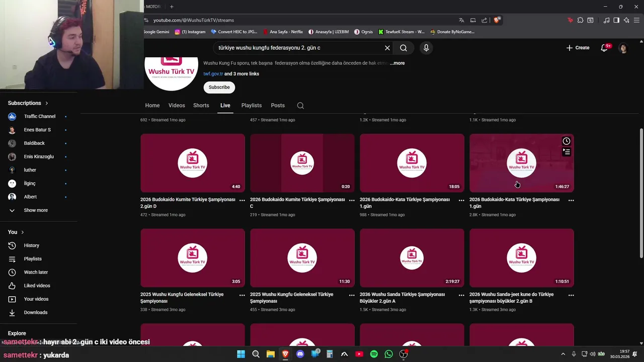Screen dimensions: 644x362
Task: Open Ana Sayfa - Netflix bookmark
Action: point(283,32)
